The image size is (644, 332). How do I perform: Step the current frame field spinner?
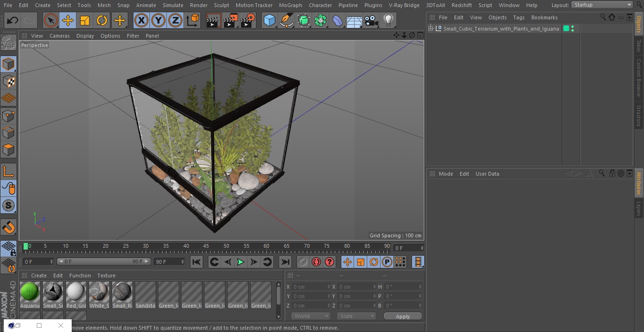421,248
